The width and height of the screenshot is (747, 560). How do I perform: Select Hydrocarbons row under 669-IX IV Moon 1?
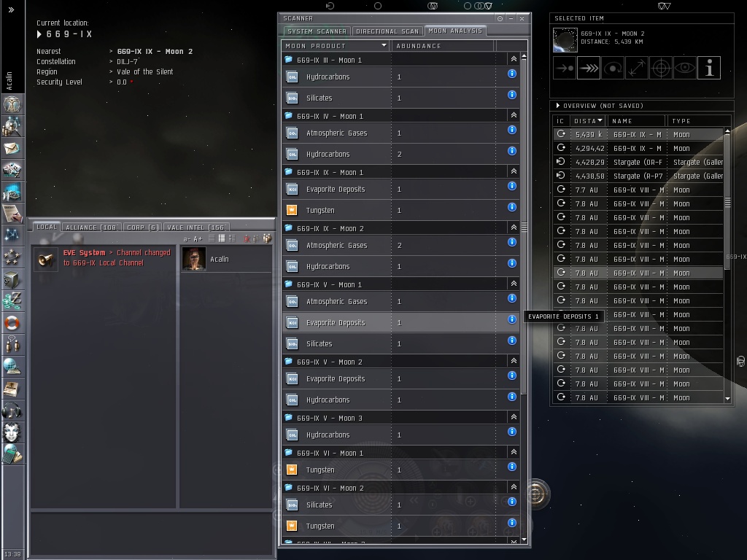pos(400,155)
